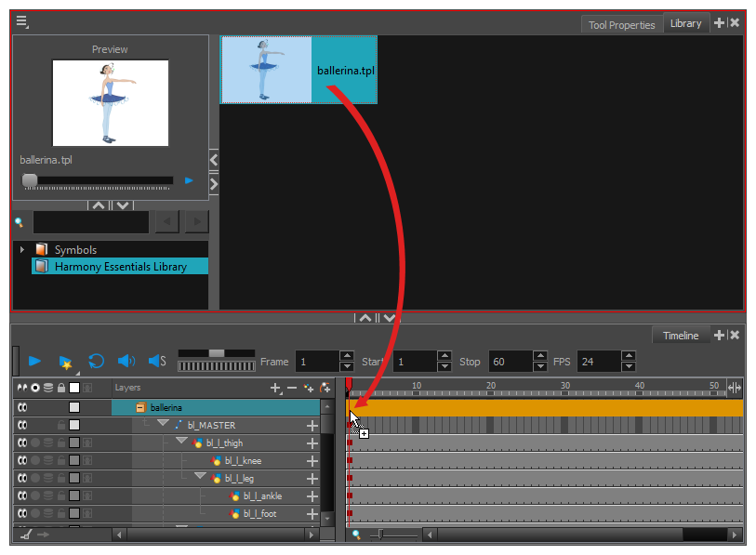Enable the Sound playback icon

pos(126,361)
